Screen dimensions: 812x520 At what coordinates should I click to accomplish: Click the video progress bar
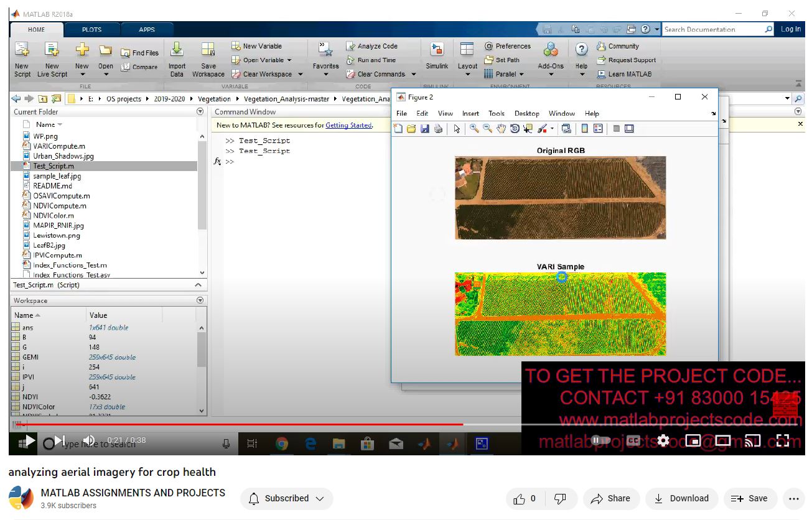coord(407,424)
